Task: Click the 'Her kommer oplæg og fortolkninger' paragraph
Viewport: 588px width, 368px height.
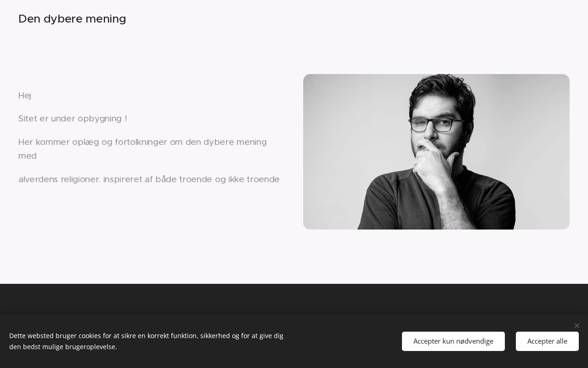Action: [142, 149]
